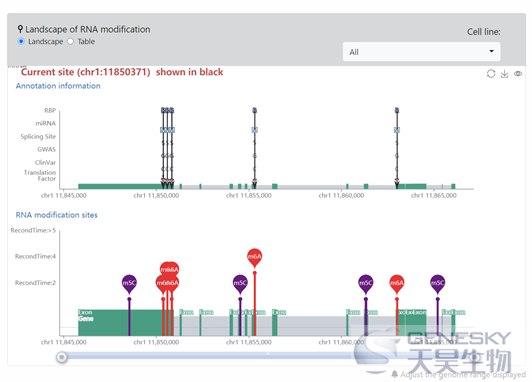Click the RNA modification sites heading

[x=57, y=215]
